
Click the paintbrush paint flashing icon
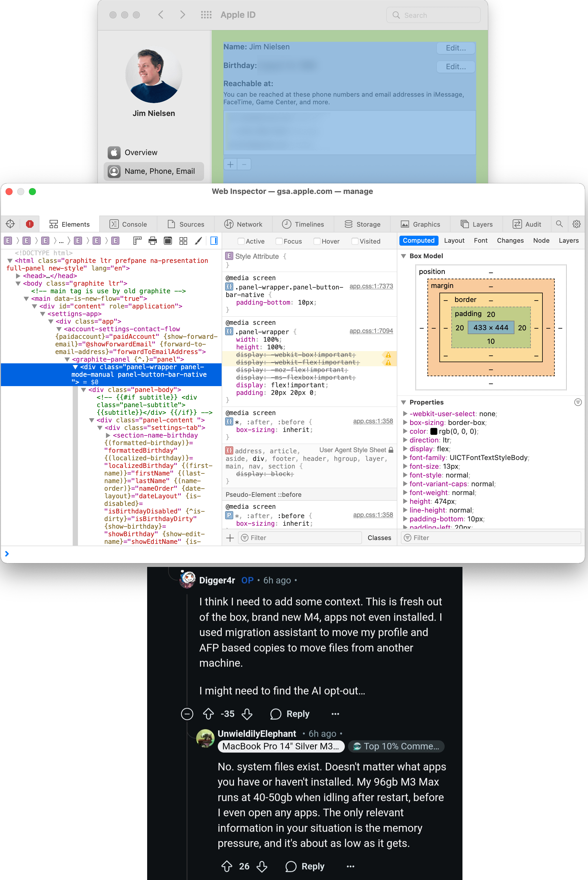coord(198,241)
